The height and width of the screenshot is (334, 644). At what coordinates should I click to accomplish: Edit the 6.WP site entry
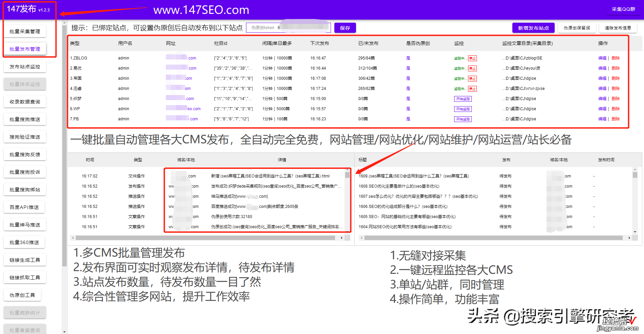click(x=602, y=109)
